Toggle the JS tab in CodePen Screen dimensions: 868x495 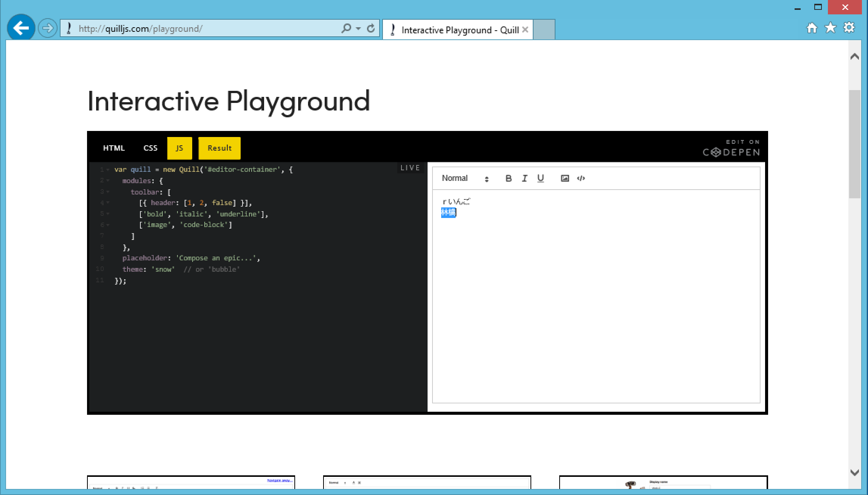coord(179,148)
